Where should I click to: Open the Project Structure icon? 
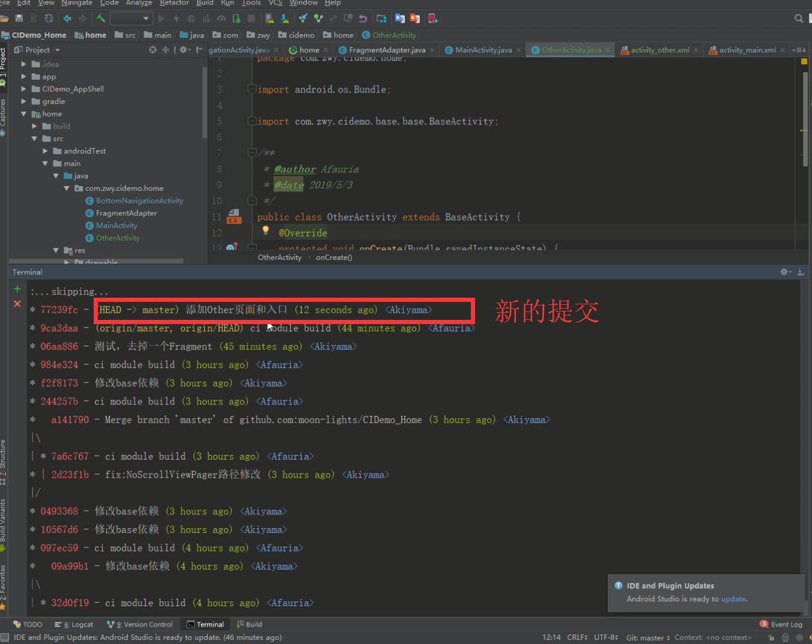(x=381, y=19)
